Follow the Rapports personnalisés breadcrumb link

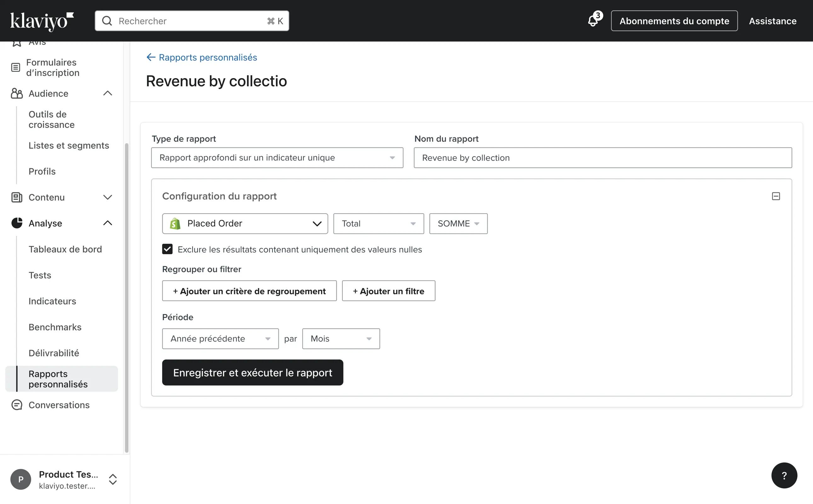tap(208, 57)
